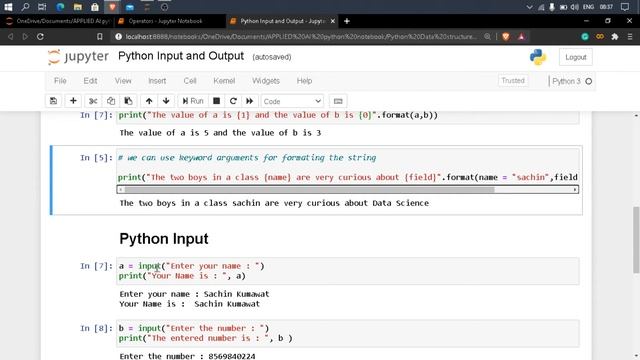Open the Widgets menu
This screenshot has height=360, width=640.
point(266,81)
